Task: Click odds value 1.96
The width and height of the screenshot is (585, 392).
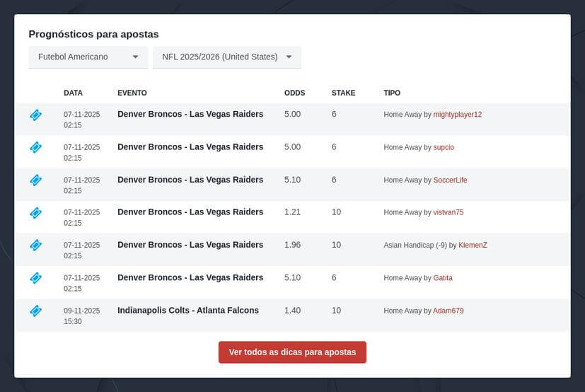Action: coord(293,245)
